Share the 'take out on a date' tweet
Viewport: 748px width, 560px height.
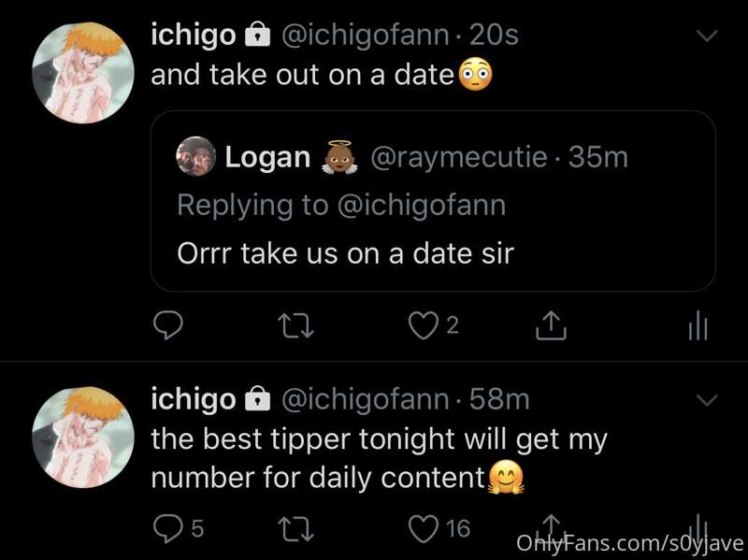(551, 325)
